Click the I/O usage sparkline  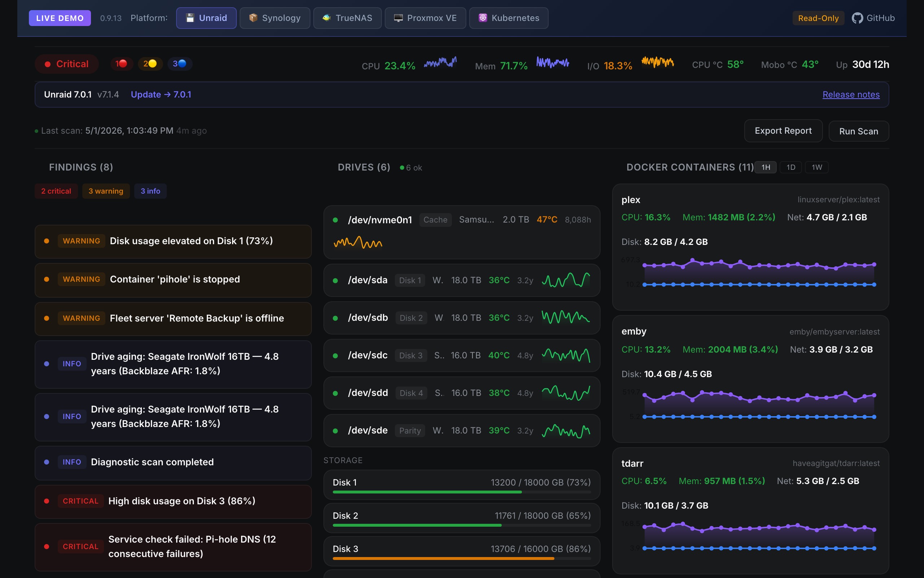658,62
